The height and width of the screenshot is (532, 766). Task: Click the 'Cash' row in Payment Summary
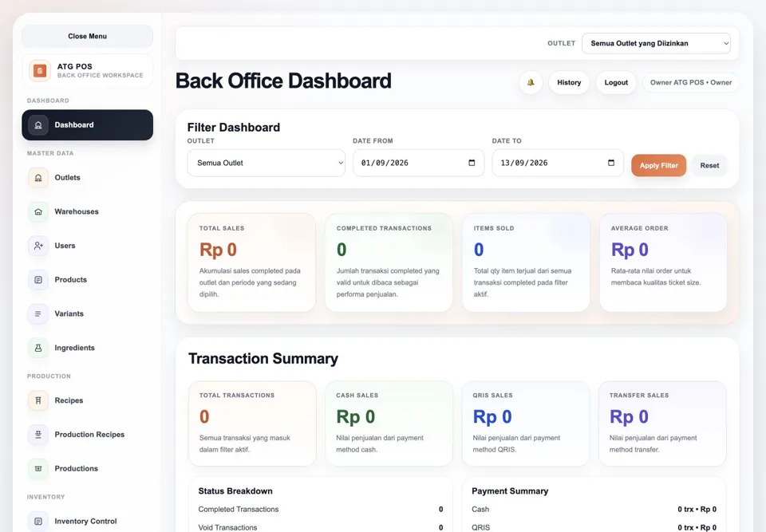(x=594, y=509)
